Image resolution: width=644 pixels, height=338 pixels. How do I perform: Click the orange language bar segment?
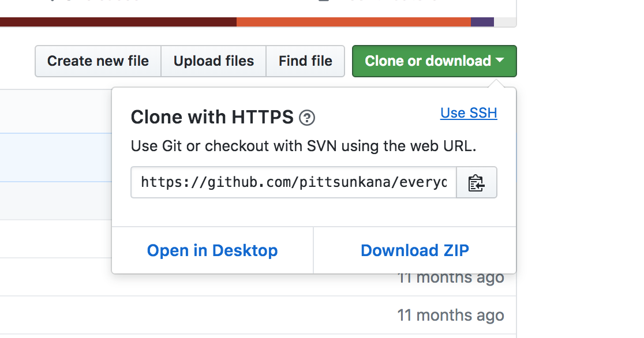(353, 22)
